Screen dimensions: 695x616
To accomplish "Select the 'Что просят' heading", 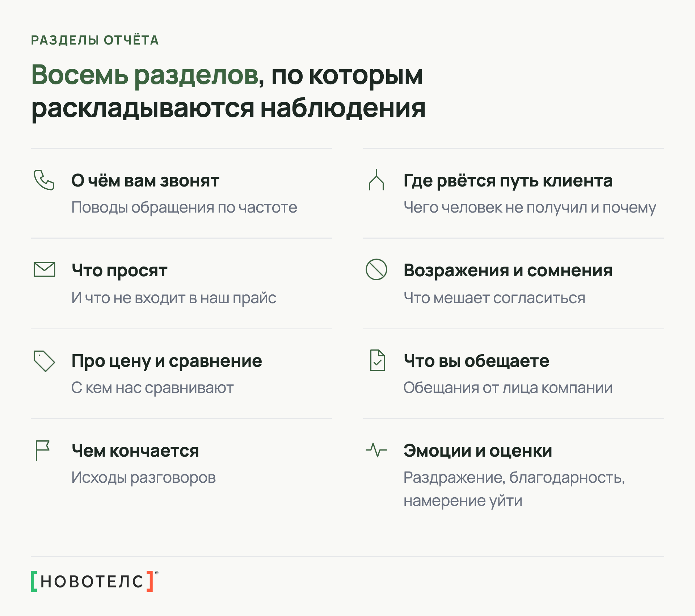I will (119, 271).
